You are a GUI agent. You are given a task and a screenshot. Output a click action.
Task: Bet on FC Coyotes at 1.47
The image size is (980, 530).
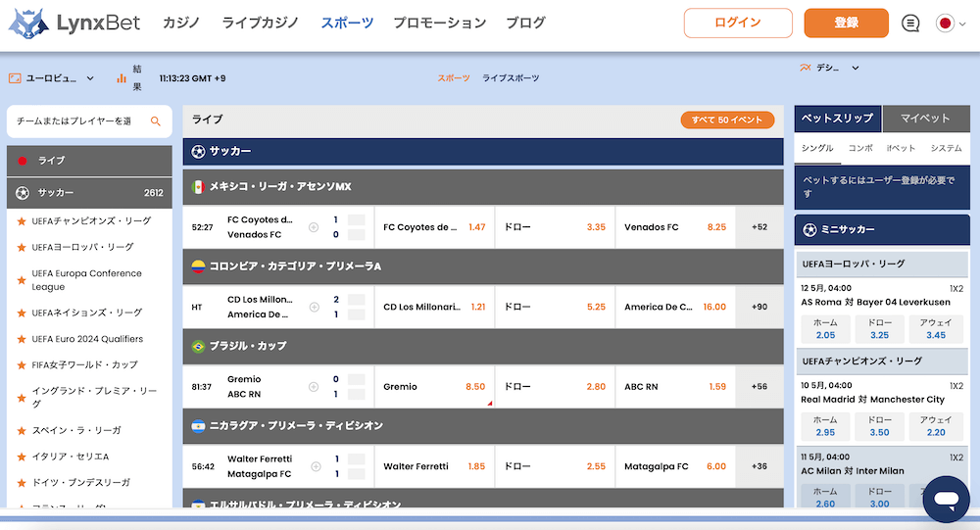pyautogui.click(x=434, y=227)
